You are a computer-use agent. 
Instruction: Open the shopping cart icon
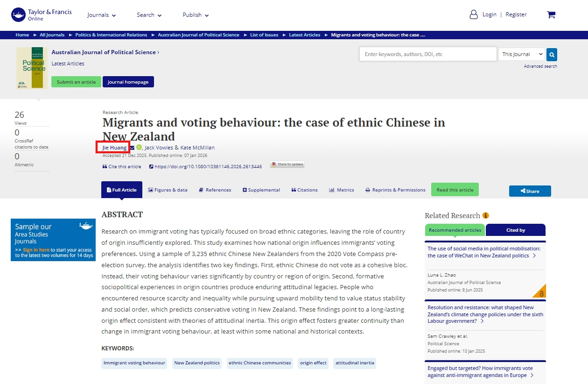551,14
